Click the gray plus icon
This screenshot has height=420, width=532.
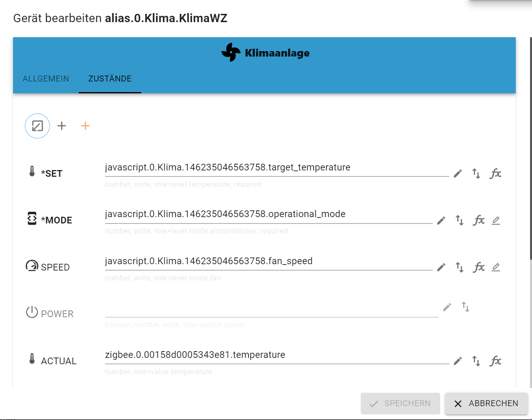tap(62, 126)
